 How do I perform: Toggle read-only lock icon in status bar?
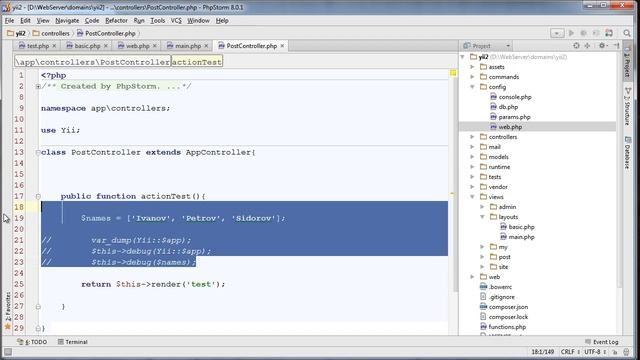[x=616, y=352]
